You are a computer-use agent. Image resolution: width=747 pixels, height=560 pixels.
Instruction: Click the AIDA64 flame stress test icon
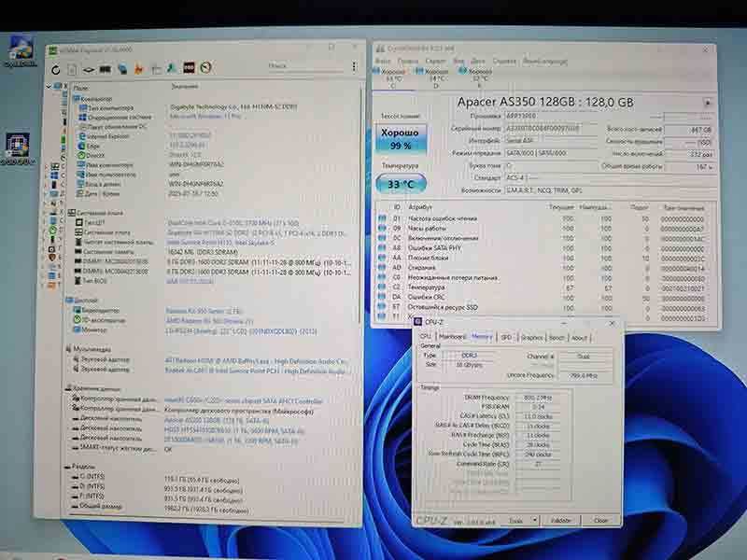click(x=138, y=68)
